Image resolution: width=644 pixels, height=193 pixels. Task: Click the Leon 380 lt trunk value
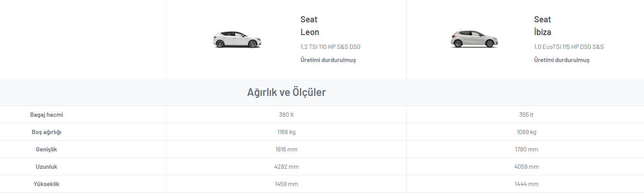pos(286,115)
